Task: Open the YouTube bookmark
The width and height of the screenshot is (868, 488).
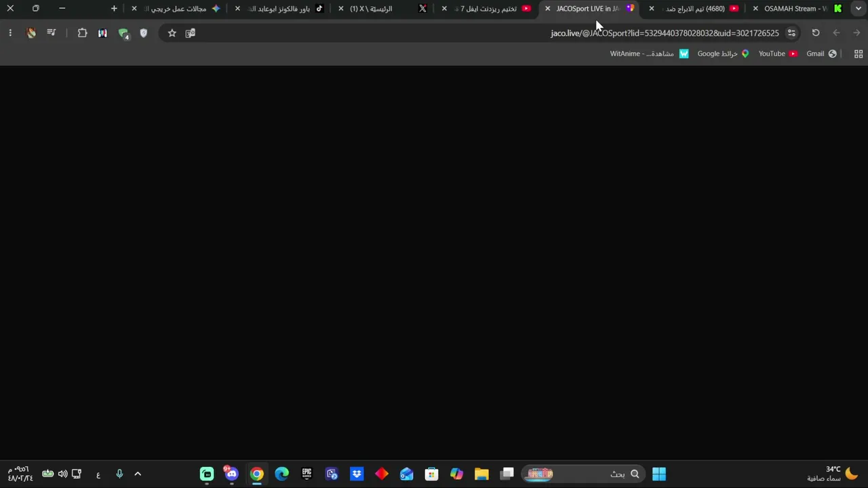Action: point(778,54)
